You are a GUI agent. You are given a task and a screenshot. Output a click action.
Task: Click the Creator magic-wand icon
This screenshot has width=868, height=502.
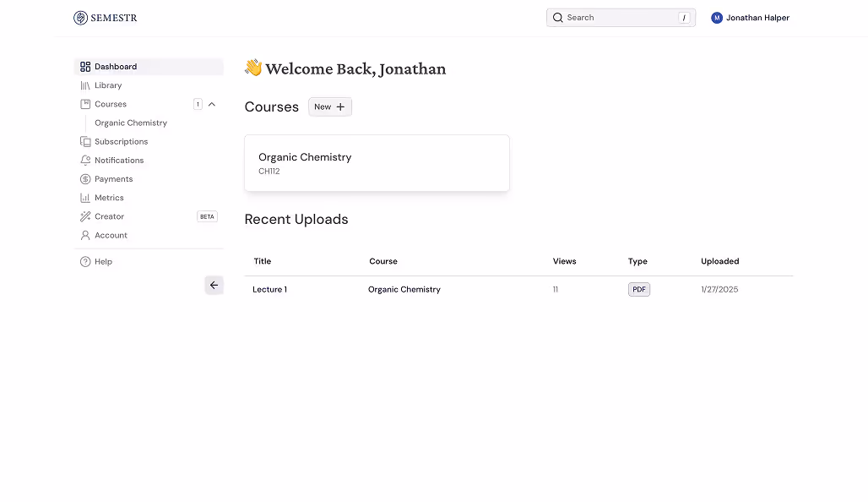pyautogui.click(x=85, y=216)
